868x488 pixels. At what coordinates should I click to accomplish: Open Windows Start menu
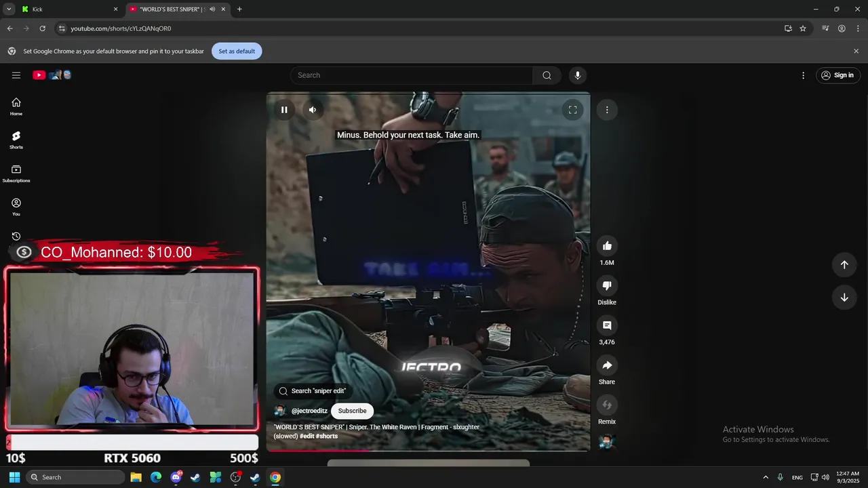[x=14, y=477]
